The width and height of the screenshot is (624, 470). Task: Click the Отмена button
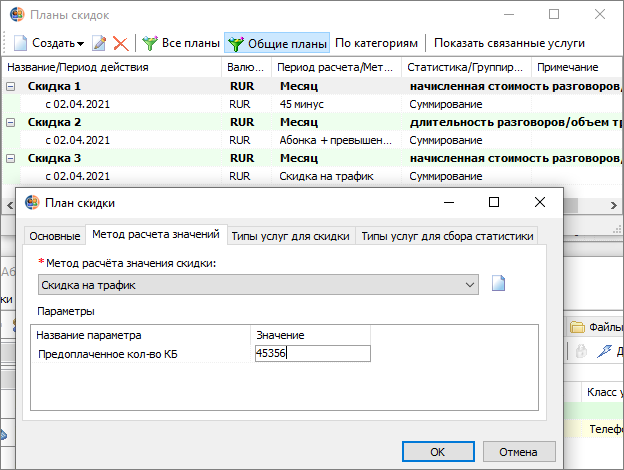(519, 452)
